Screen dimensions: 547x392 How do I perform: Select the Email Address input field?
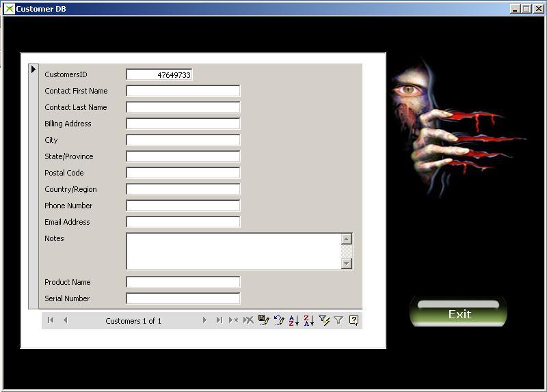[183, 222]
